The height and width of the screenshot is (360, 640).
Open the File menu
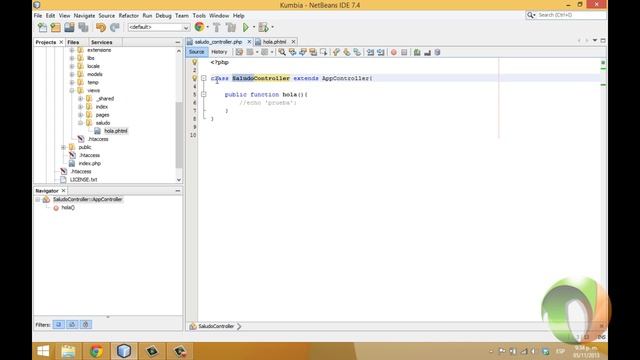point(38,16)
